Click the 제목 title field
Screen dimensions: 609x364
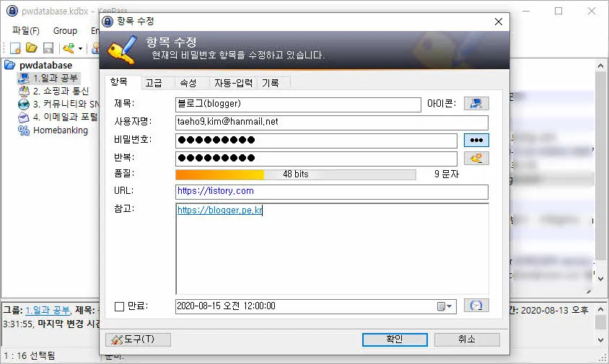coord(298,104)
